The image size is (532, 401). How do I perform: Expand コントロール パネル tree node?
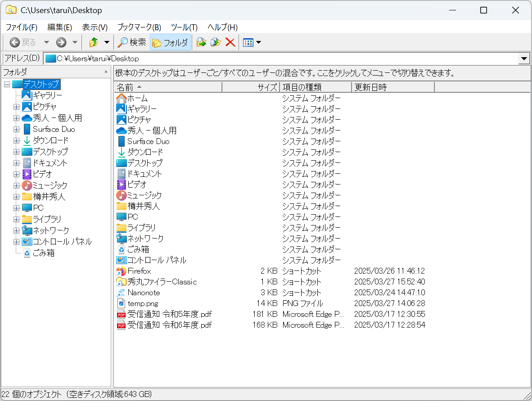coord(16,242)
